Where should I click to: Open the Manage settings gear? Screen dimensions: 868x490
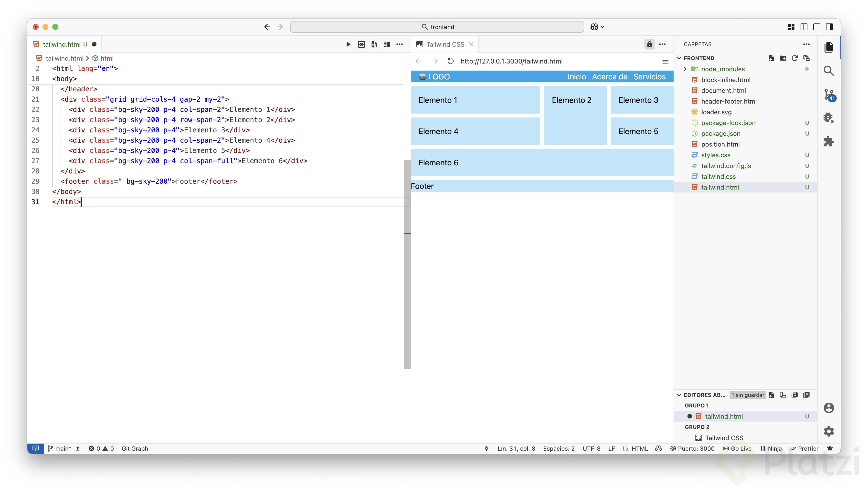click(829, 431)
